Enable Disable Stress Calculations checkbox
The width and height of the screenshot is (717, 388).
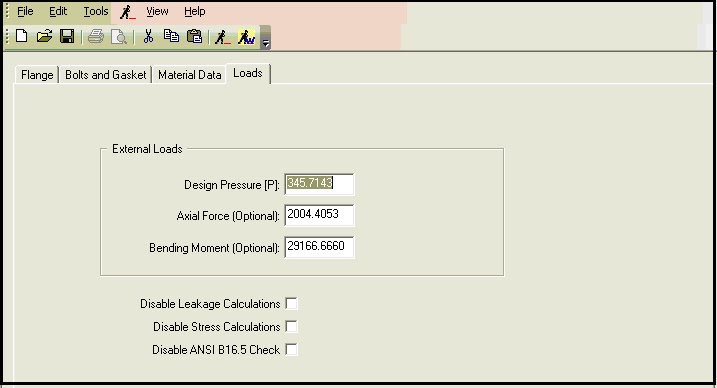291,326
